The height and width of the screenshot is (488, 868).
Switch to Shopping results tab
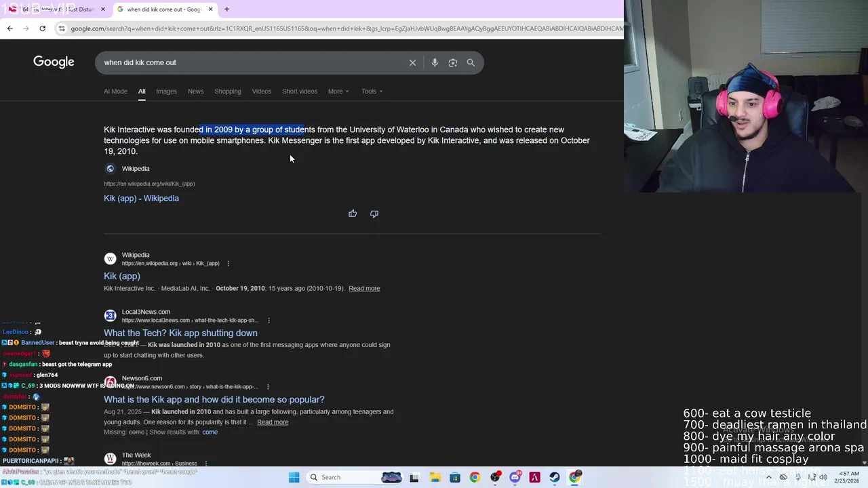(x=228, y=91)
